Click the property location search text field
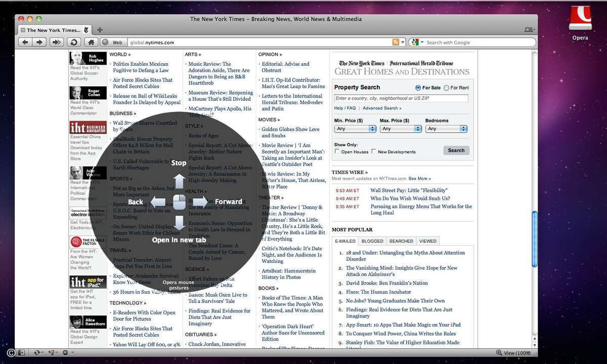Image resolution: width=607 pixels, height=364 pixels. [401, 98]
